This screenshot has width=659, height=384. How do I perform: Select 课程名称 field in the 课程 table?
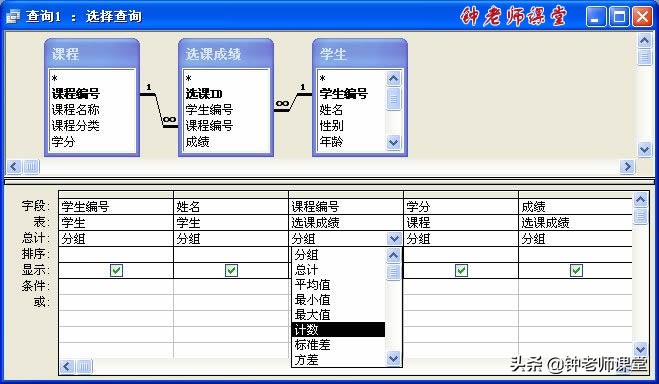(x=76, y=110)
